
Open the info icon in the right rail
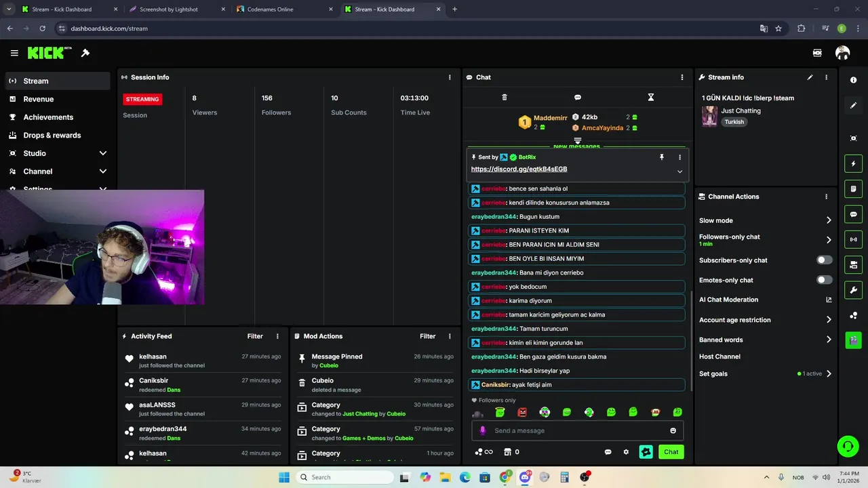click(853, 80)
